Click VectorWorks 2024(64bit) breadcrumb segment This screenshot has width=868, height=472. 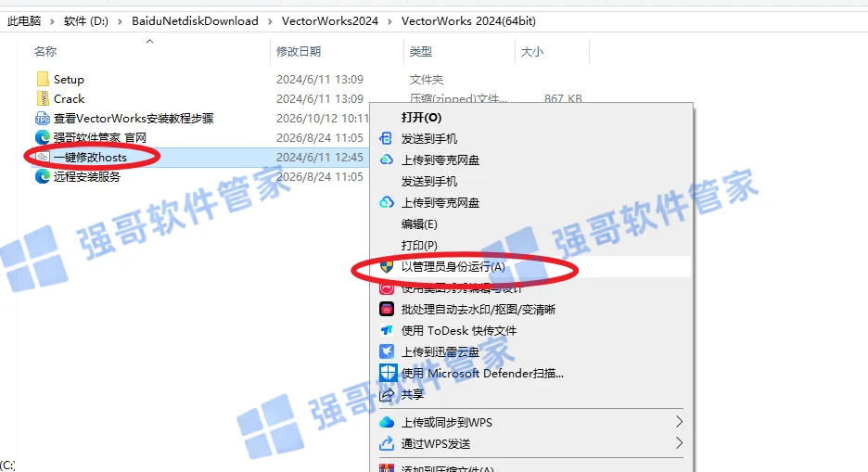pyautogui.click(x=468, y=21)
